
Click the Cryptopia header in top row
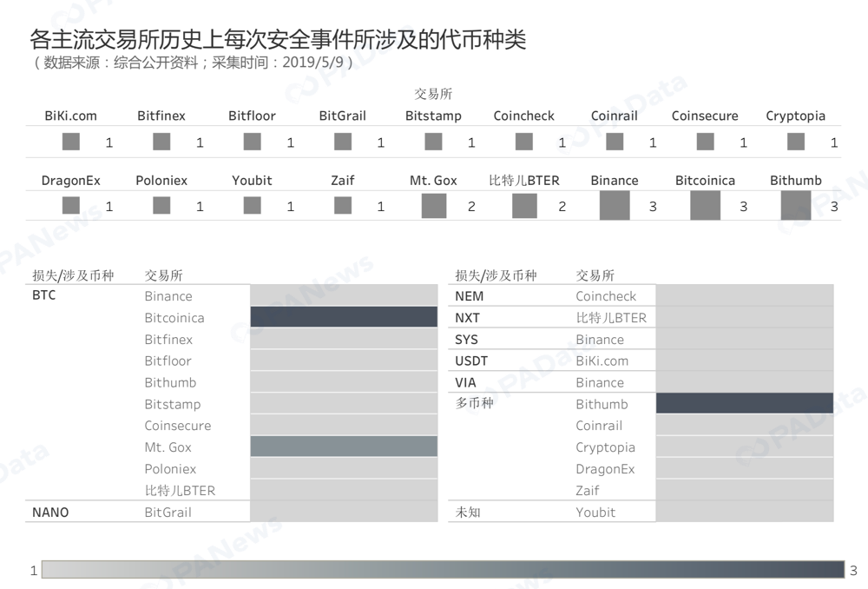(x=795, y=116)
